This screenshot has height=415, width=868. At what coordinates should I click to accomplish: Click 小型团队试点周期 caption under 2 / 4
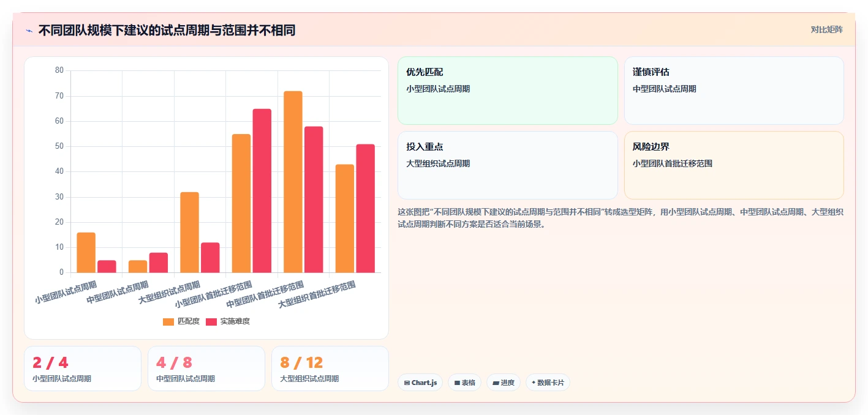pos(62,379)
